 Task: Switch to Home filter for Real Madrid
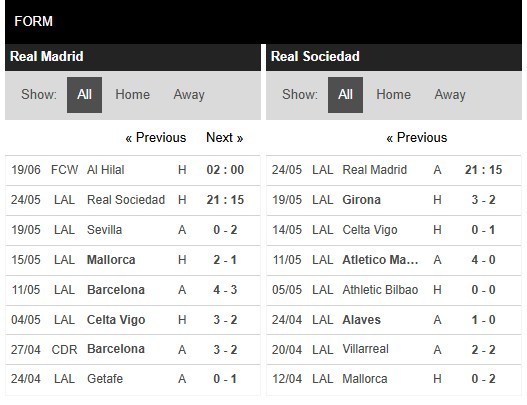(132, 94)
